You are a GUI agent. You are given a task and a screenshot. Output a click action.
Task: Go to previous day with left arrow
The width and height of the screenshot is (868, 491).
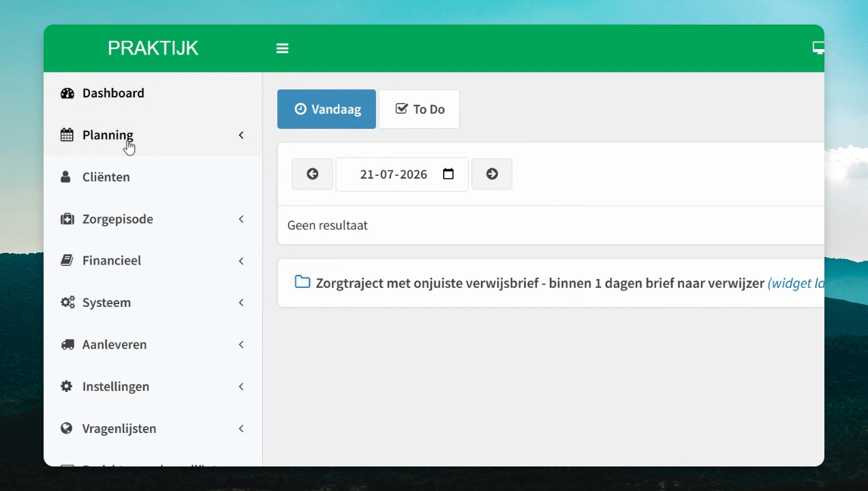click(313, 174)
